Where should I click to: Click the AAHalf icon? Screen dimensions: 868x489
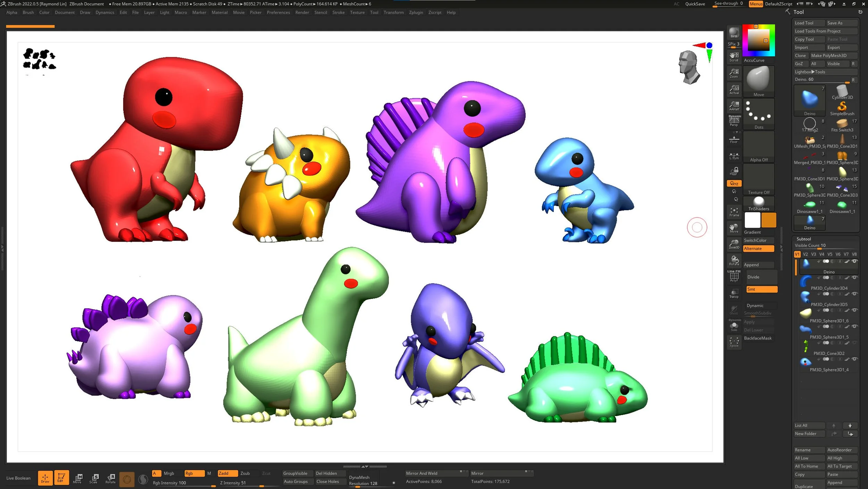point(734,106)
